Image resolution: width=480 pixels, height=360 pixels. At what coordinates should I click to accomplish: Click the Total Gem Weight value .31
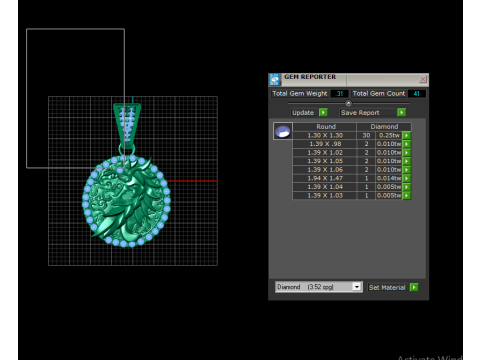339,94
